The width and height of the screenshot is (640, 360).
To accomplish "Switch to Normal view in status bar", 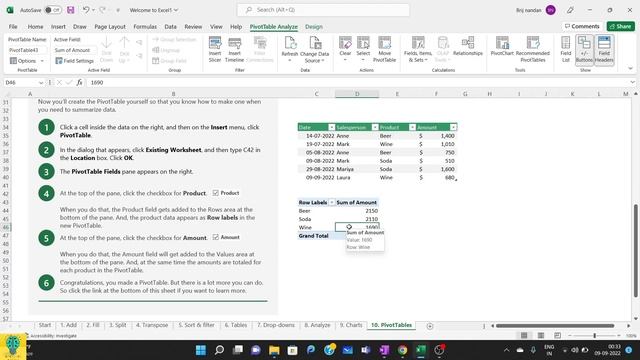I will [x=524, y=336].
